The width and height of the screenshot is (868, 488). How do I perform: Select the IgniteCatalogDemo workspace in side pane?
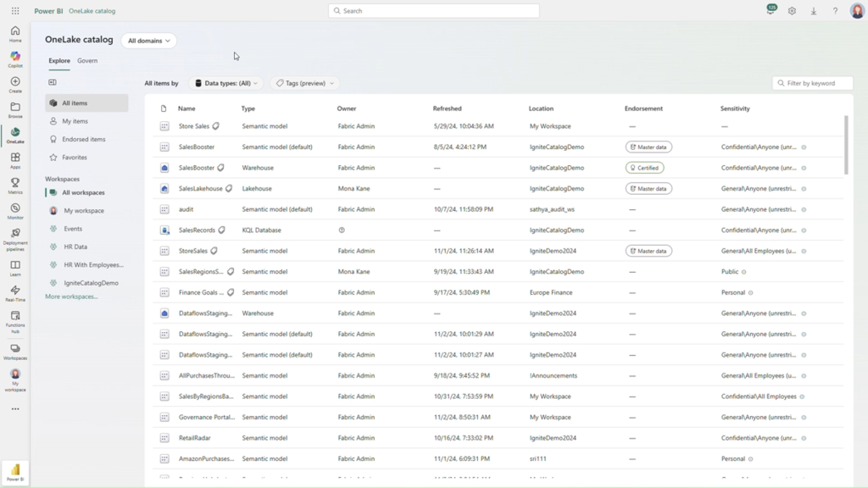coord(87,283)
